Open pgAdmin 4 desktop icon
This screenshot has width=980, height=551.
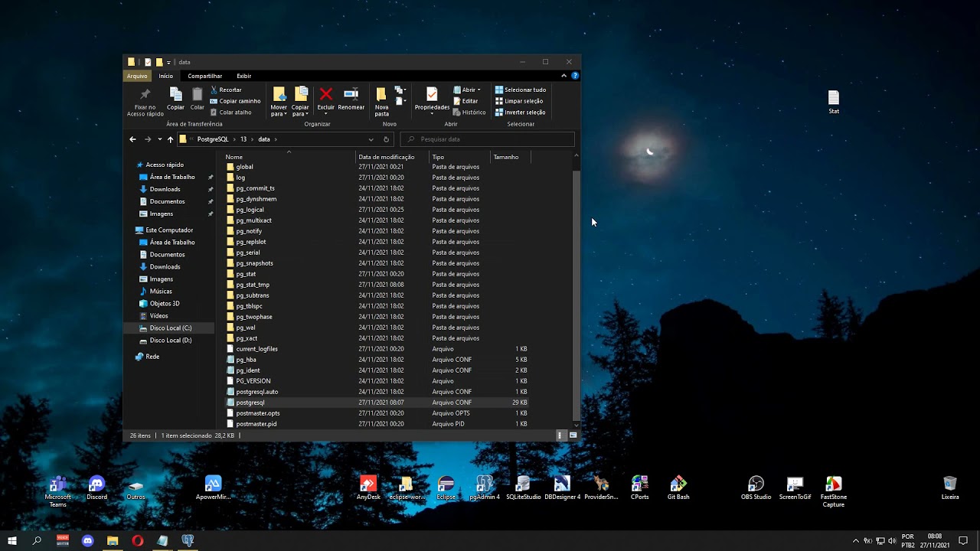484,488
